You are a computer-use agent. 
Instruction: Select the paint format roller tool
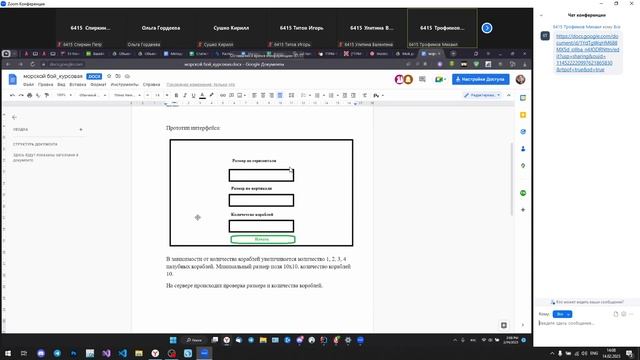(x=47, y=95)
